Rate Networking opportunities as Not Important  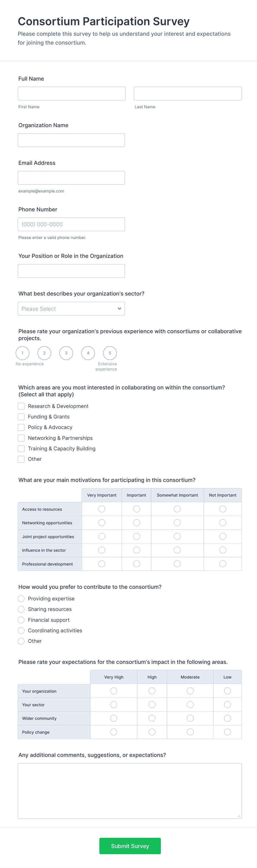[223, 523]
